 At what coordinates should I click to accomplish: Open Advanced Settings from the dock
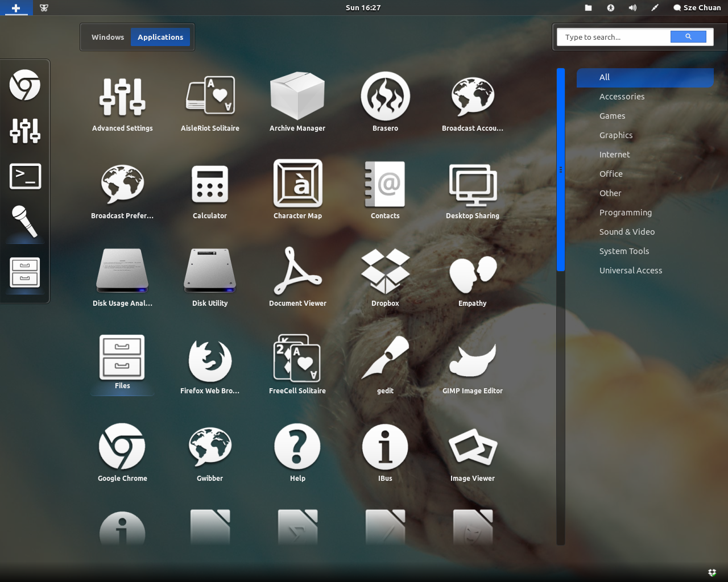25,131
